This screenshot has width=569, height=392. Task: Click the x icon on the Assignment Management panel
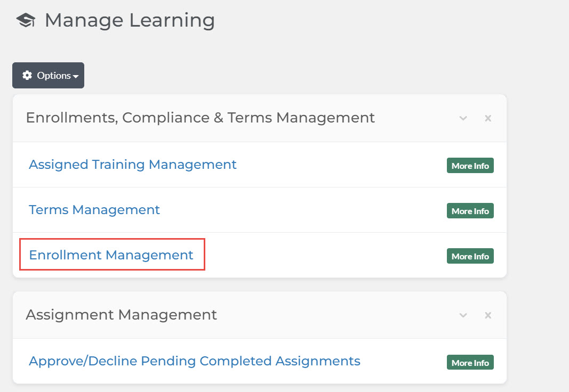(x=488, y=315)
